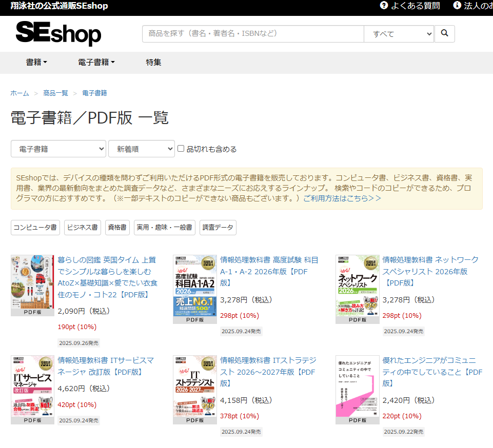
Task: Click the ITストラテジスト 2026-2027 book cover
Action: point(195,390)
